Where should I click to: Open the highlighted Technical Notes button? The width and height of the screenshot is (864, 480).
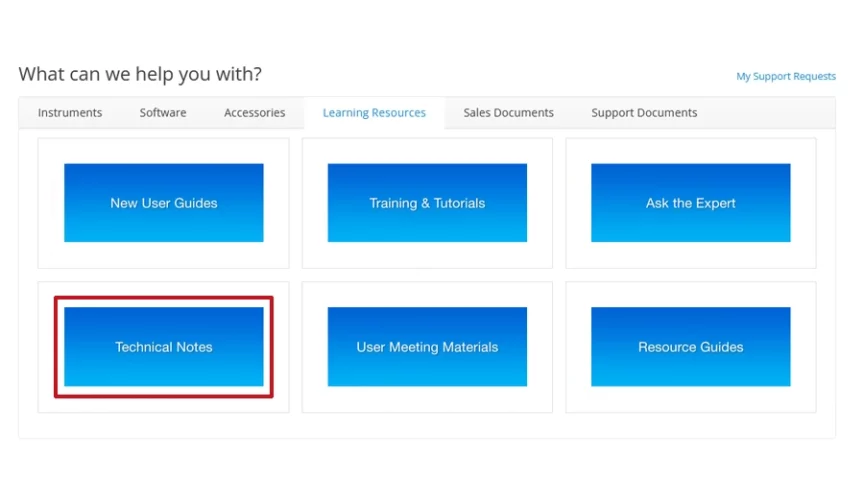(164, 347)
